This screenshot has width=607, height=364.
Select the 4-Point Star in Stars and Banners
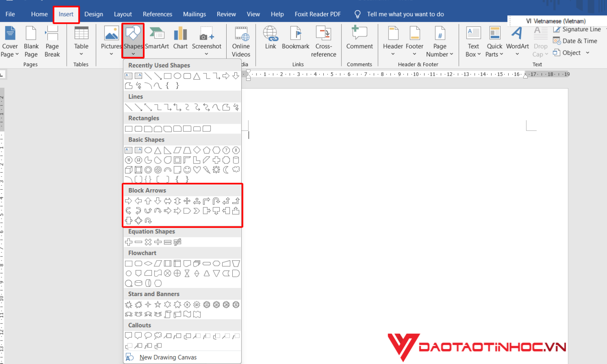(x=148, y=305)
